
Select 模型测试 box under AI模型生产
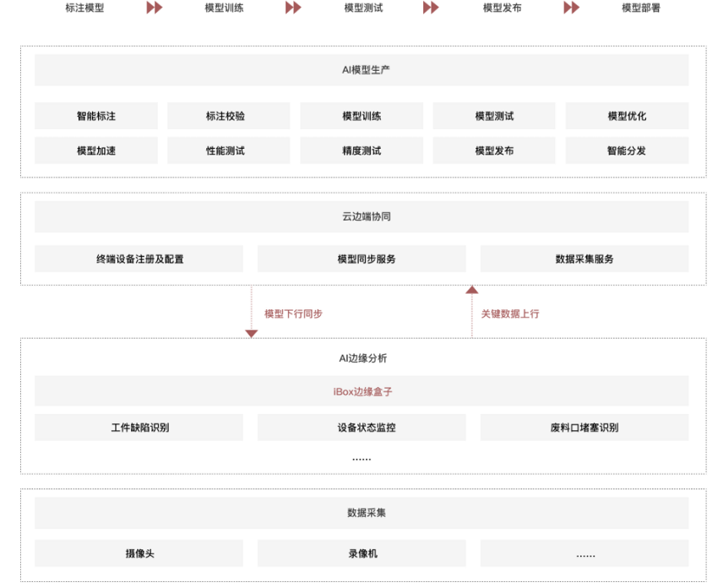[x=494, y=116]
